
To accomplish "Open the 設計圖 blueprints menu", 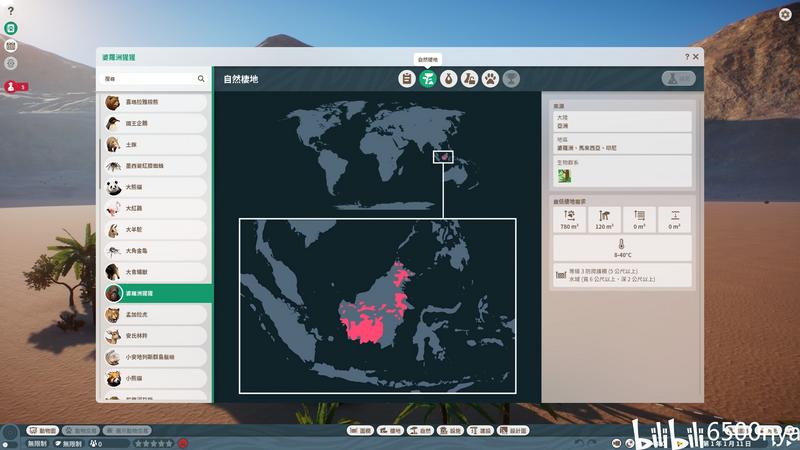I will tap(513, 431).
